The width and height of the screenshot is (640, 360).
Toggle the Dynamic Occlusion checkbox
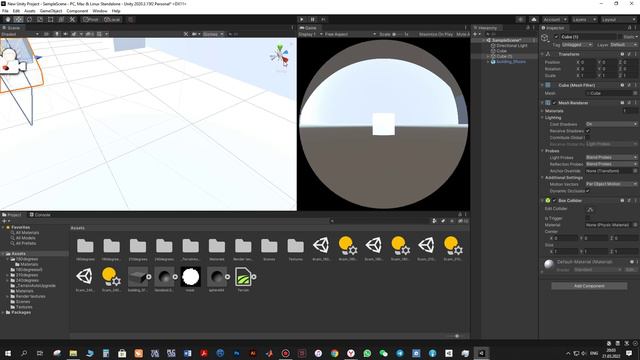[x=588, y=191]
